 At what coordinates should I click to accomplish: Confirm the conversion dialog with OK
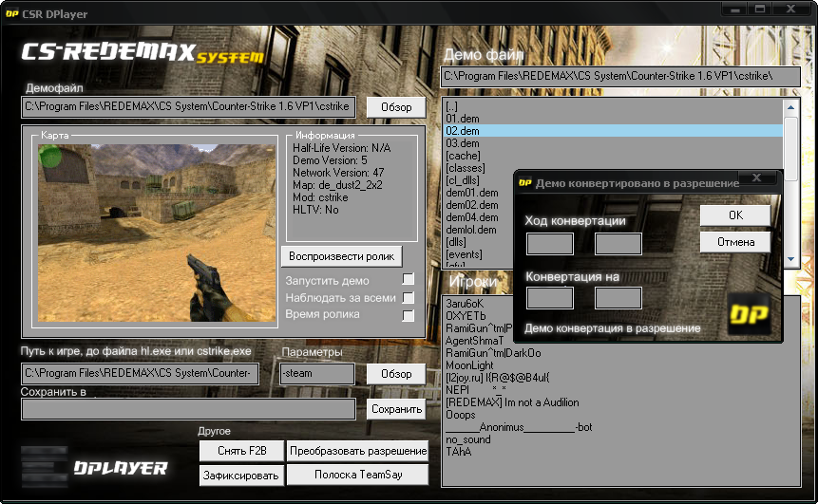coord(735,215)
